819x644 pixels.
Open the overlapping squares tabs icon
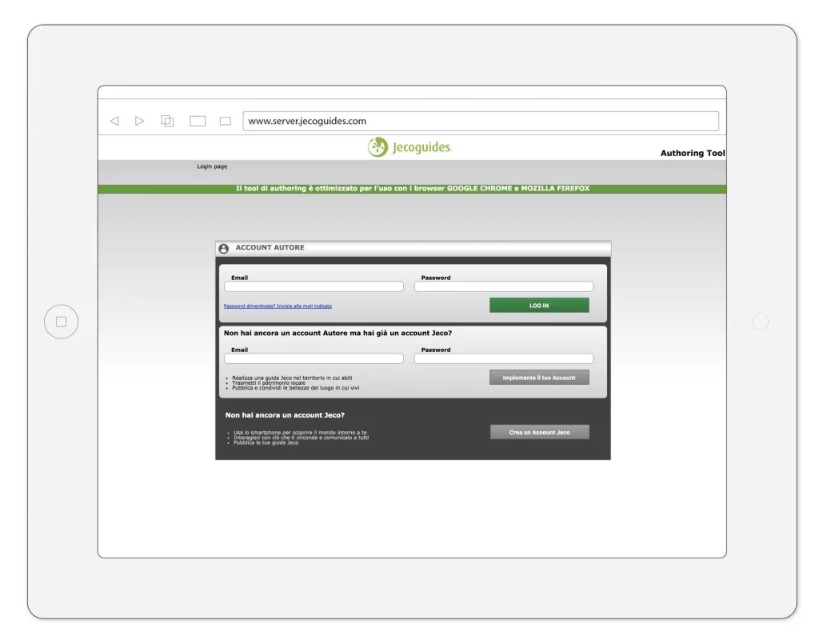click(x=168, y=122)
